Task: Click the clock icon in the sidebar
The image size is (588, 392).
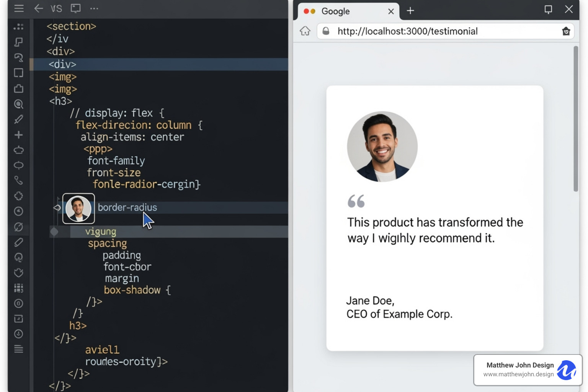Action: coord(18,211)
